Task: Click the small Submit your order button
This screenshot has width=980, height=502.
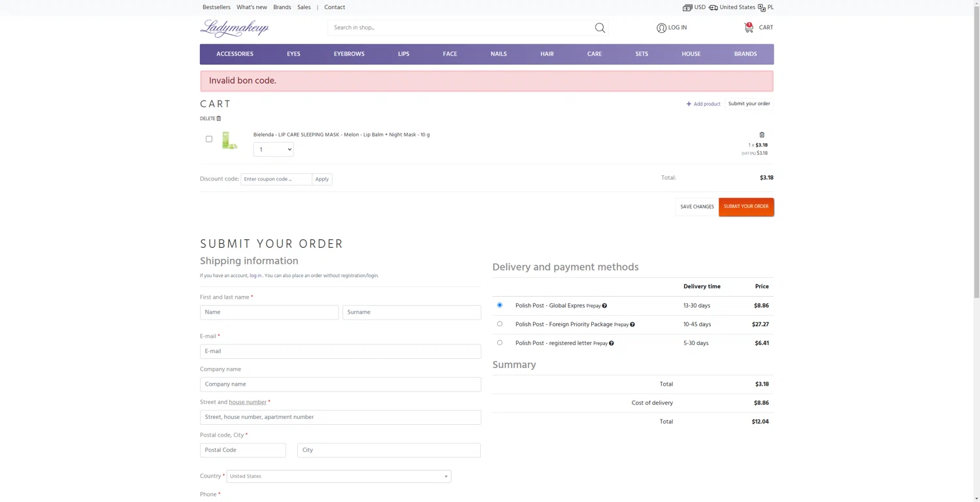Action: pos(749,104)
